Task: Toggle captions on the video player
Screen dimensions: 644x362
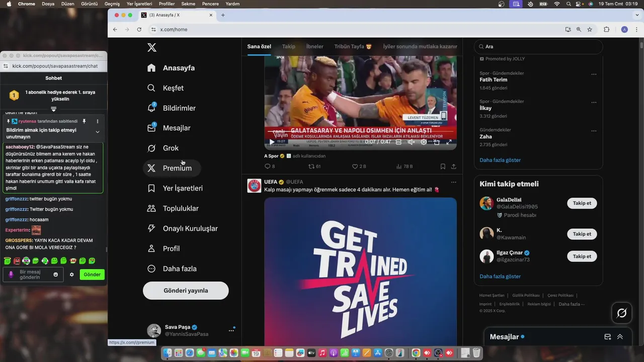Action: (x=398, y=142)
